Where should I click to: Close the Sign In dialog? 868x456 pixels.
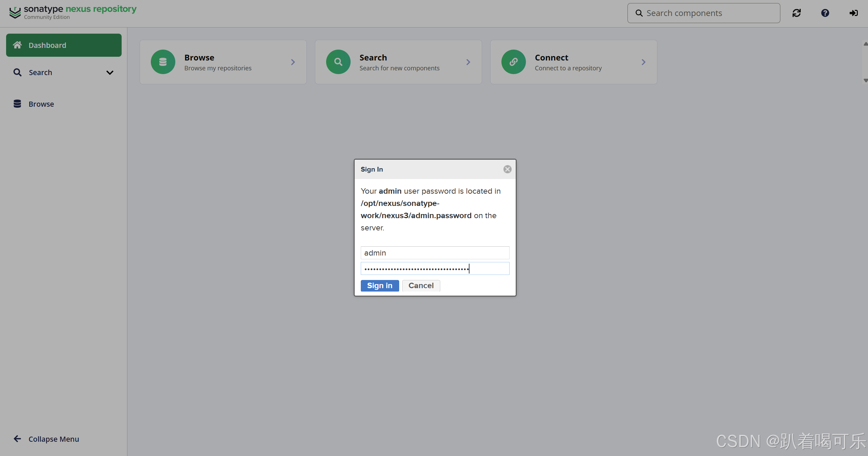point(508,169)
